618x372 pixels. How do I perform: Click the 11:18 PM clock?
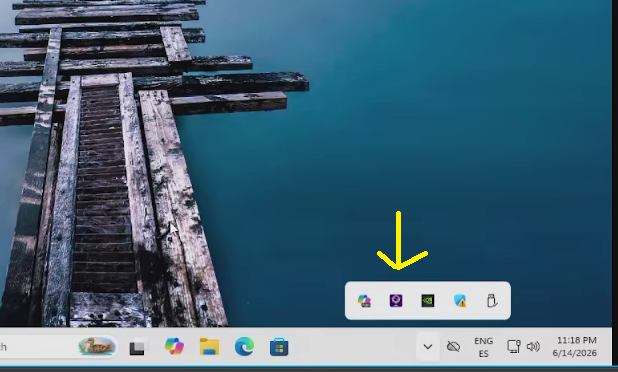click(x=577, y=340)
